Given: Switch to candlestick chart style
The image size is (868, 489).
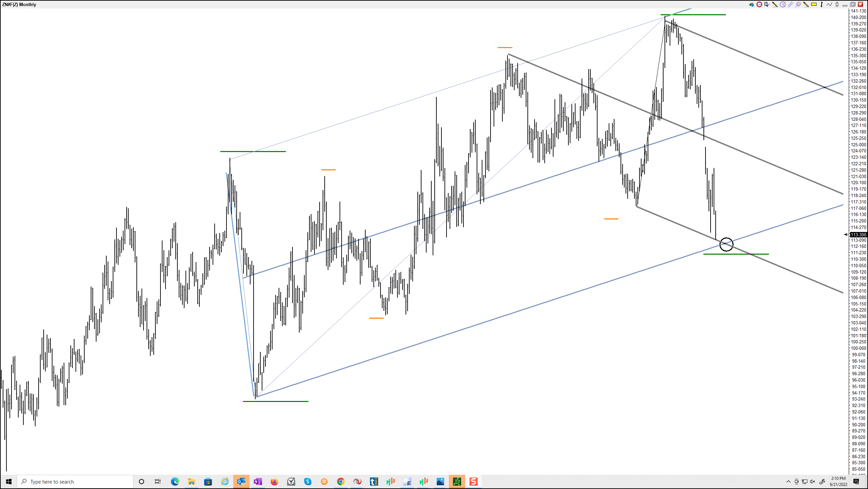Looking at the screenshot, I should 837,4.
